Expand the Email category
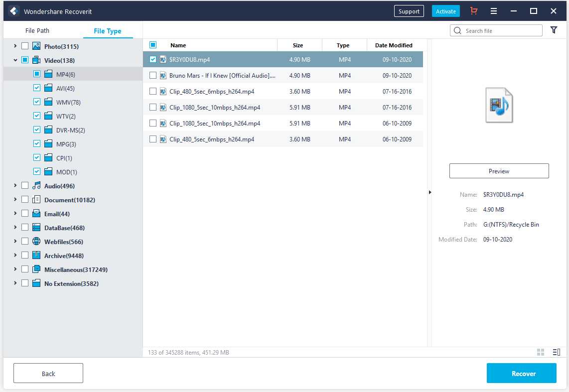 tap(15, 214)
